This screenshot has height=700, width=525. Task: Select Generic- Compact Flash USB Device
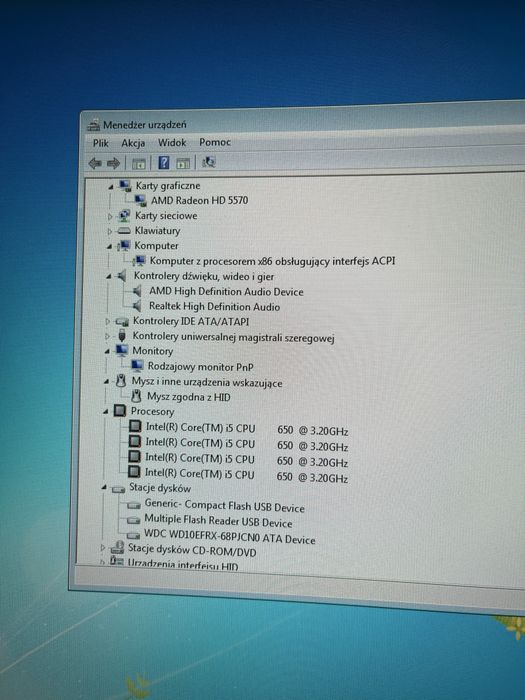click(x=224, y=506)
